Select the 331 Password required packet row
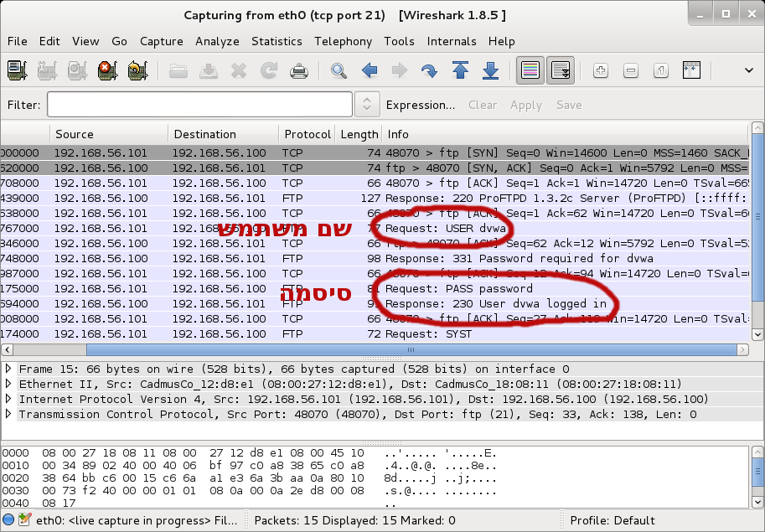 click(375, 258)
